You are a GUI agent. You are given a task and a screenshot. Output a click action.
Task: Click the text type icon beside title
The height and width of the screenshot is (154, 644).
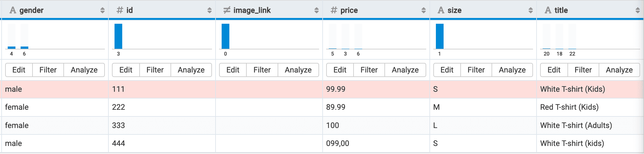548,10
